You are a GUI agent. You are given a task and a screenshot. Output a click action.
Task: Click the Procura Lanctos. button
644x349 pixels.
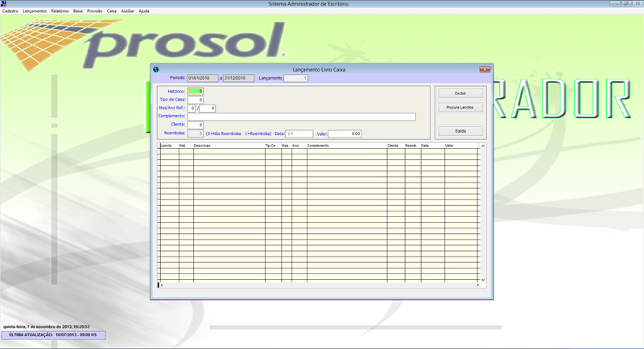coord(460,107)
